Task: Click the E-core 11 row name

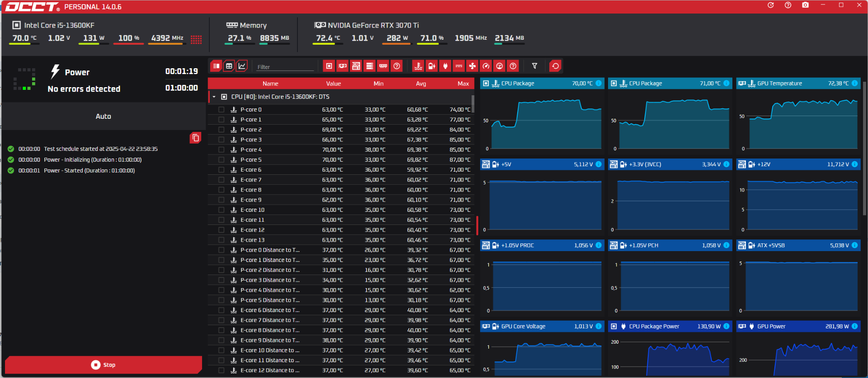Action: [x=252, y=220]
